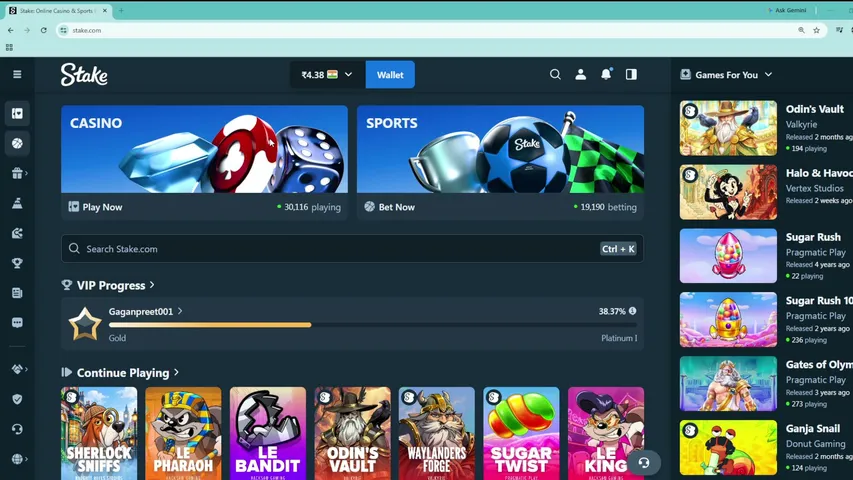The height and width of the screenshot is (480, 853).
Task: Click Bet Now under Sports
Action: 390,207
